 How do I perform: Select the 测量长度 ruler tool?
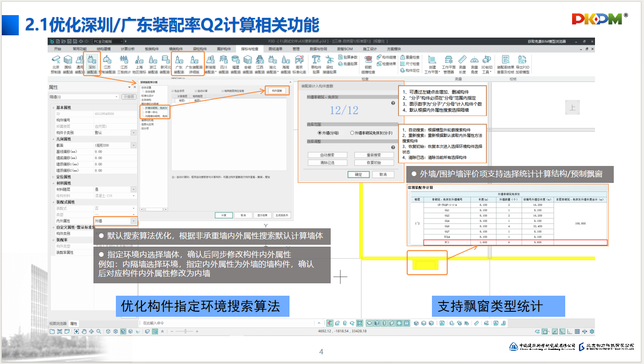pos(462,63)
